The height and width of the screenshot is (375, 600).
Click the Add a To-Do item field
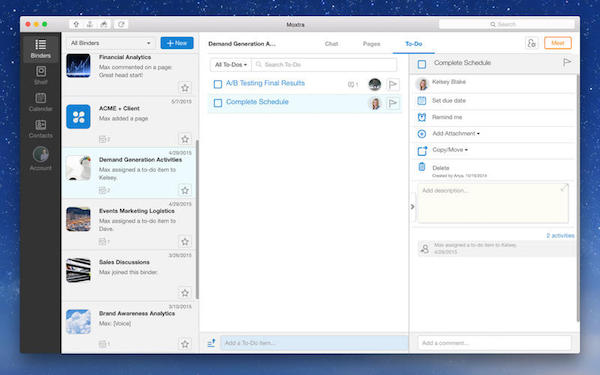[314, 343]
